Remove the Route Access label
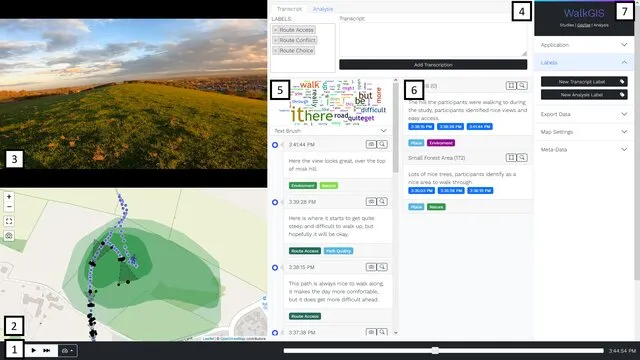This screenshot has height=360, width=640. [276, 30]
